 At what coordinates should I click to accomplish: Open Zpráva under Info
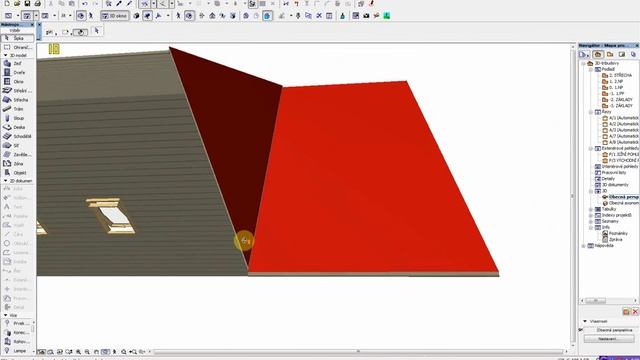(612, 240)
